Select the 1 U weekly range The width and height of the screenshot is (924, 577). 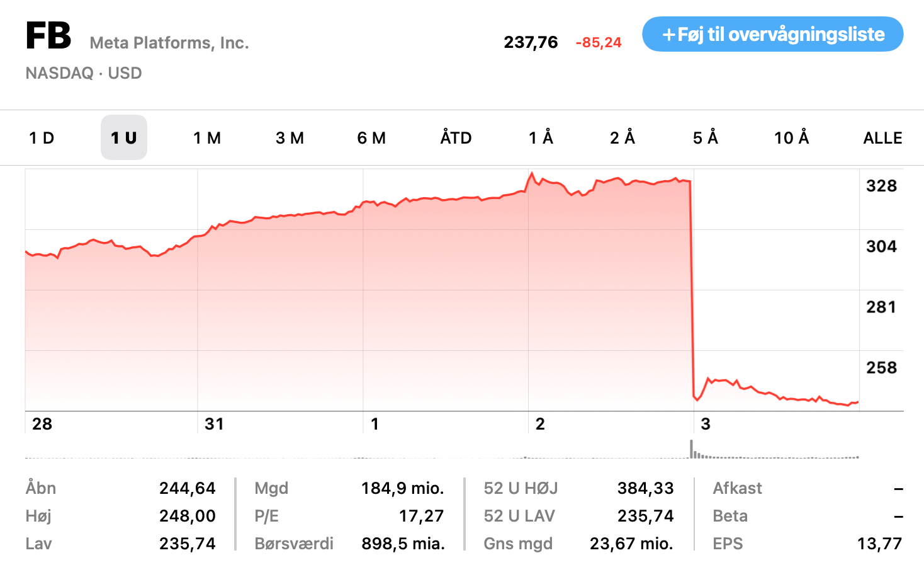tap(124, 138)
